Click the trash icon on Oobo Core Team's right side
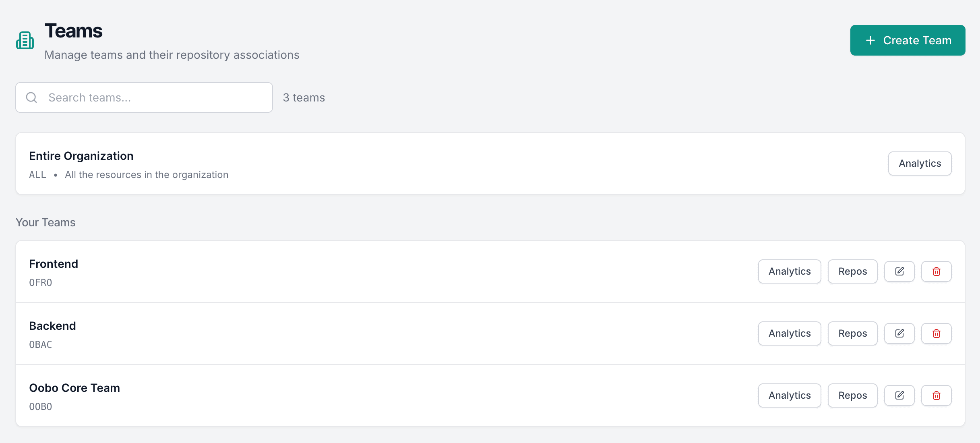 point(936,395)
